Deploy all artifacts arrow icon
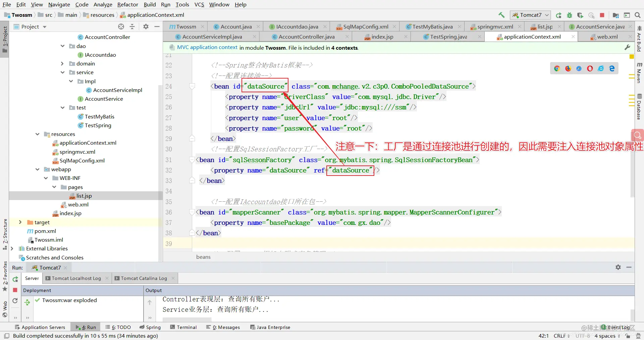644x340 pixels. pyautogui.click(x=27, y=302)
